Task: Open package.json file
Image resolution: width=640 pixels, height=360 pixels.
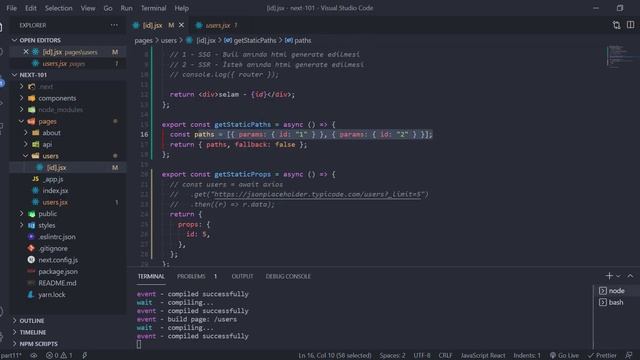Action: coord(58,271)
